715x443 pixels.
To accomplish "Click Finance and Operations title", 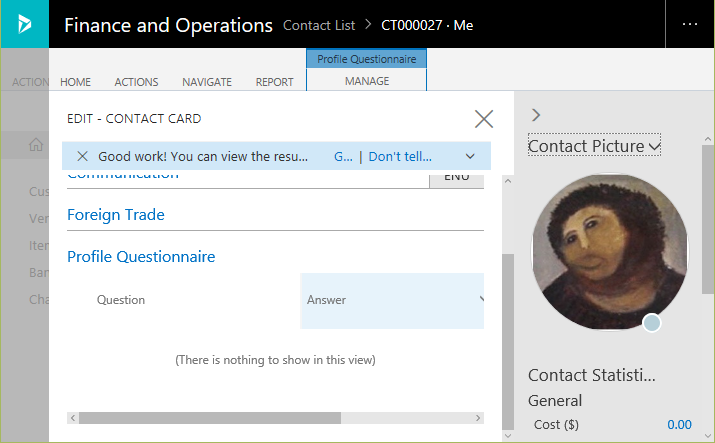I will click(x=168, y=25).
